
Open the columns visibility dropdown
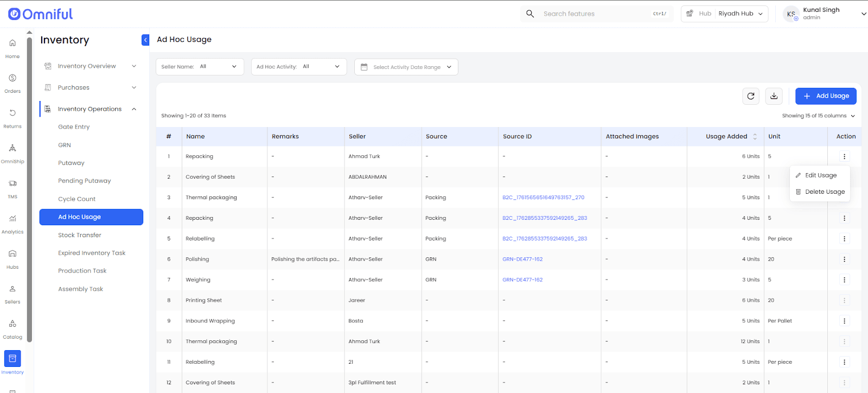pos(818,116)
